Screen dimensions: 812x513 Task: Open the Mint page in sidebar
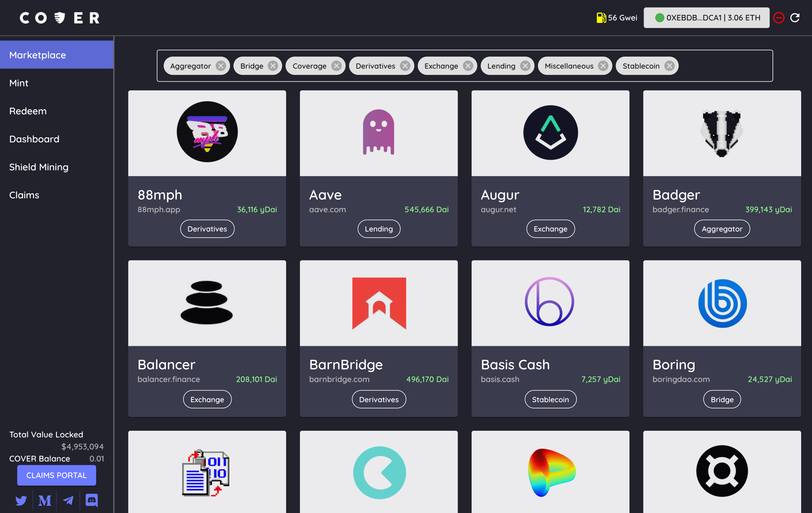coord(19,83)
